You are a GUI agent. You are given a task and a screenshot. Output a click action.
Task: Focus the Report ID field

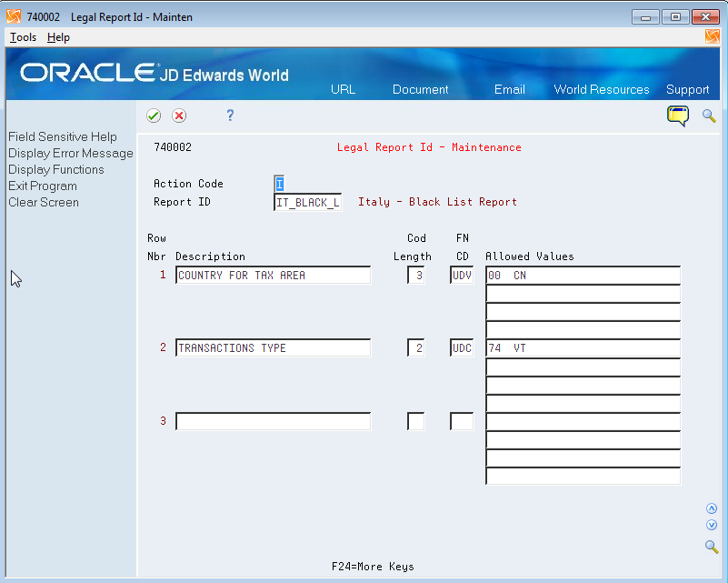(x=308, y=202)
